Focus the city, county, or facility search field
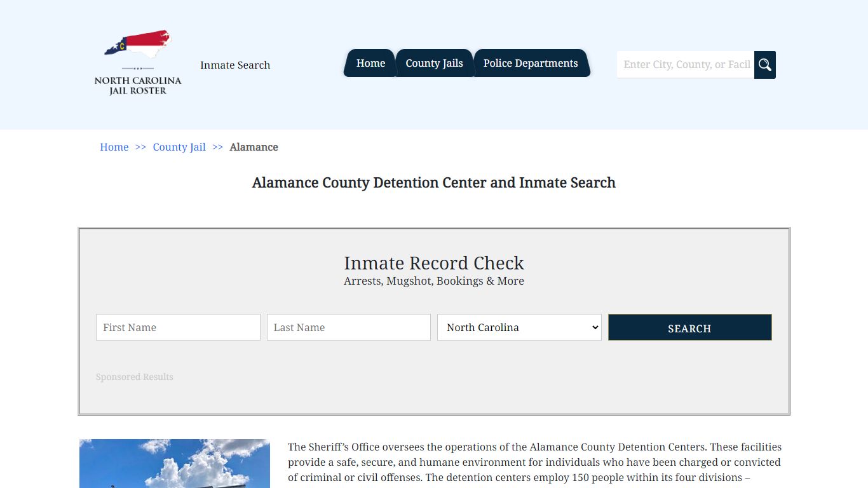Viewport: 868px width, 488px height. coord(686,65)
